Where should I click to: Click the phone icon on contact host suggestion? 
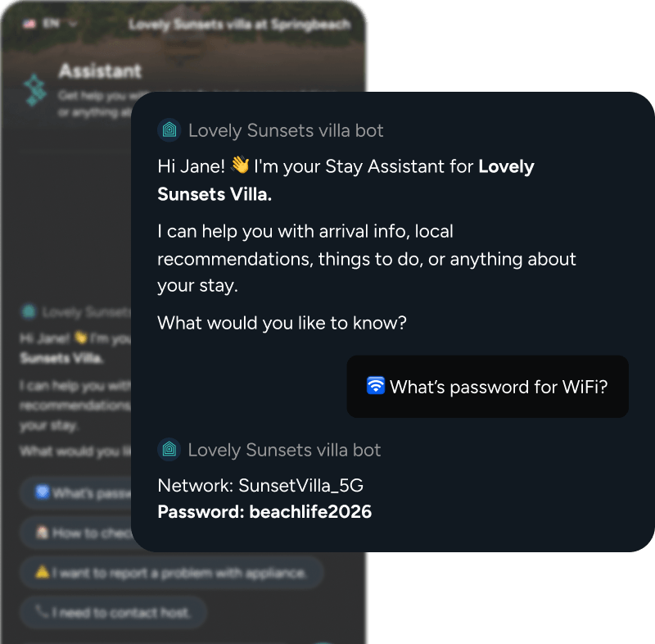coord(42,611)
